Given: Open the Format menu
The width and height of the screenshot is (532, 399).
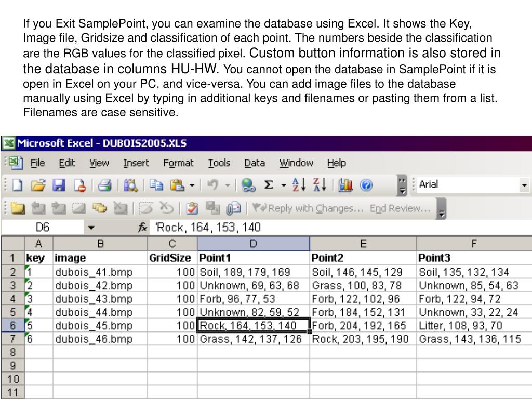Looking at the screenshot, I should (x=178, y=163).
